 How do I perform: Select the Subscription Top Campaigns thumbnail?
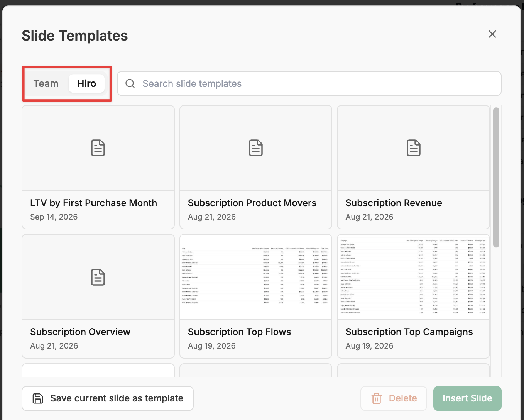point(414,277)
